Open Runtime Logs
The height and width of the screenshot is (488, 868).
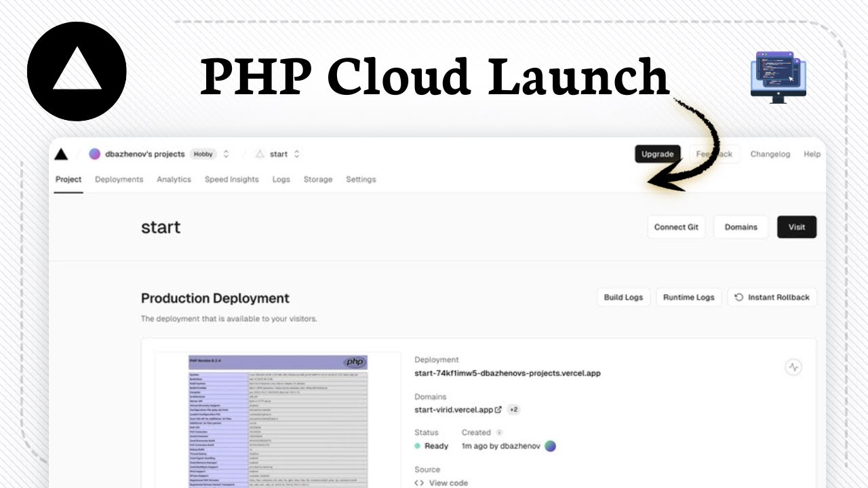tap(689, 297)
